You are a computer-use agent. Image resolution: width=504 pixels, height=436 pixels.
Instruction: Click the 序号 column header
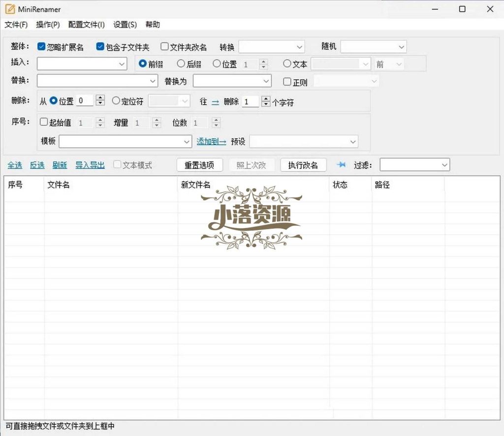click(24, 185)
